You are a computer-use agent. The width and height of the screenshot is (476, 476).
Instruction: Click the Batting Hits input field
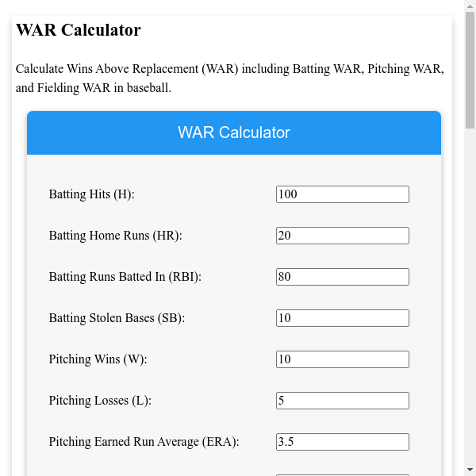(342, 194)
